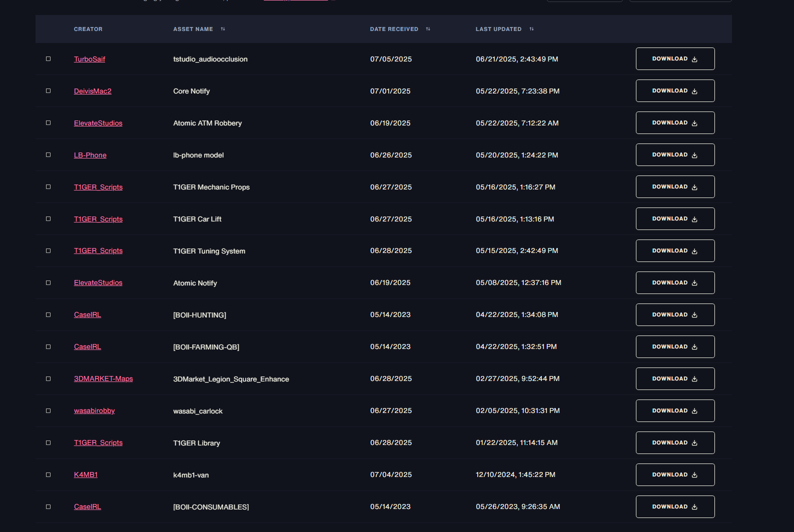This screenshot has width=794, height=532.
Task: Visit the 3DMARKET-Maps creator page
Action: tap(104, 378)
